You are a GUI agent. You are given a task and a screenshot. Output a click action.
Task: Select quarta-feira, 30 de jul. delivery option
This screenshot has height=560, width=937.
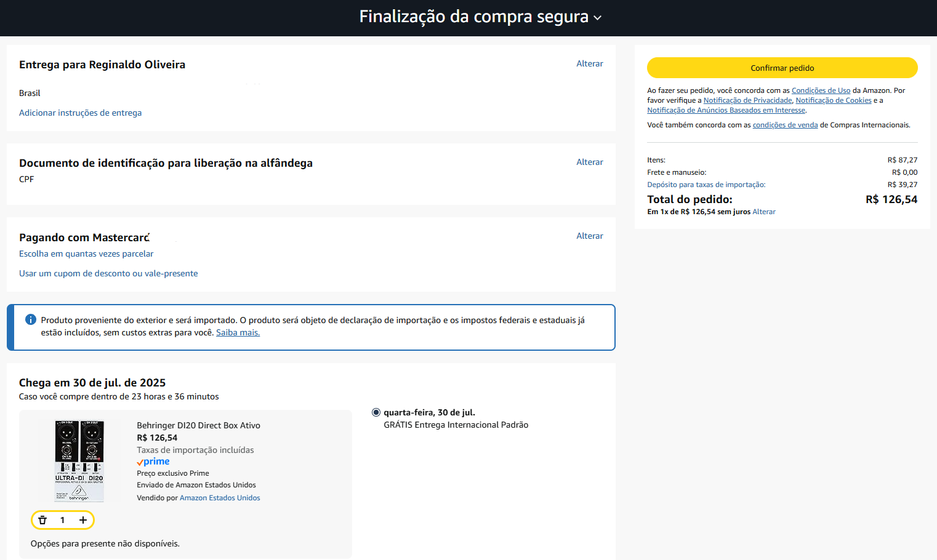click(x=376, y=412)
